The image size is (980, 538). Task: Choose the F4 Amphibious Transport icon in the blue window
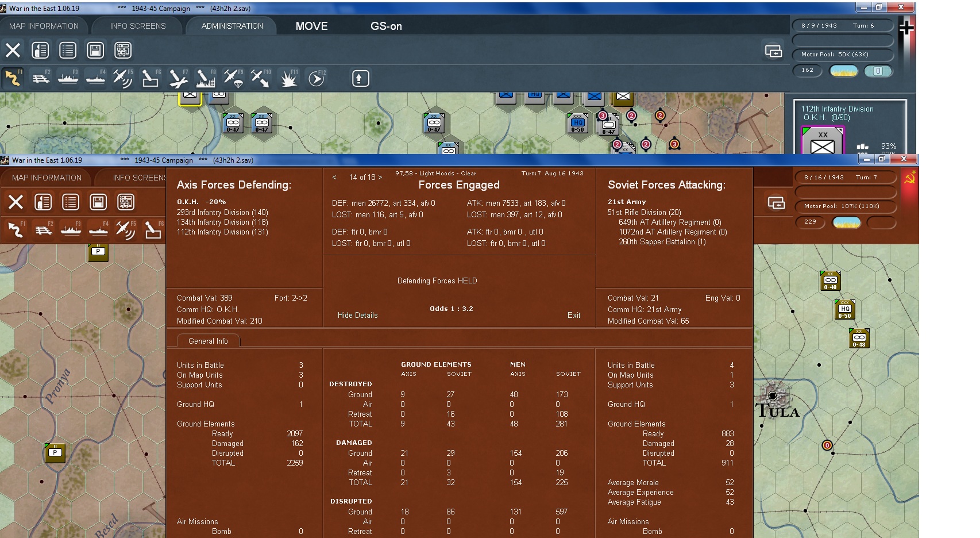pyautogui.click(x=96, y=78)
